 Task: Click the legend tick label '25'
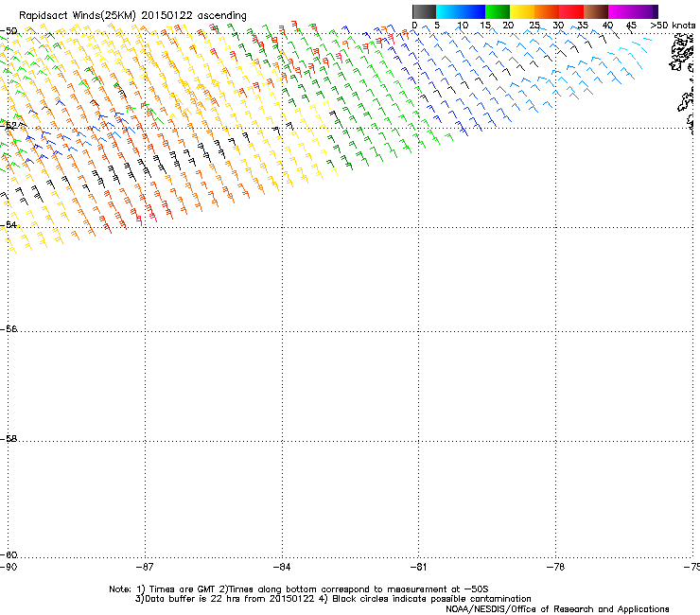click(x=534, y=26)
